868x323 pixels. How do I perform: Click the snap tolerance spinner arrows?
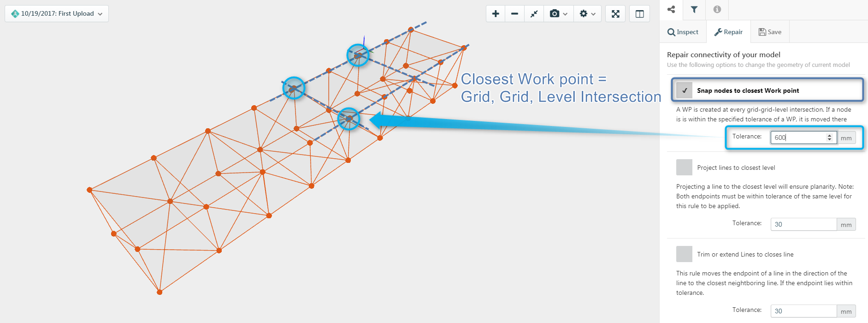point(829,138)
